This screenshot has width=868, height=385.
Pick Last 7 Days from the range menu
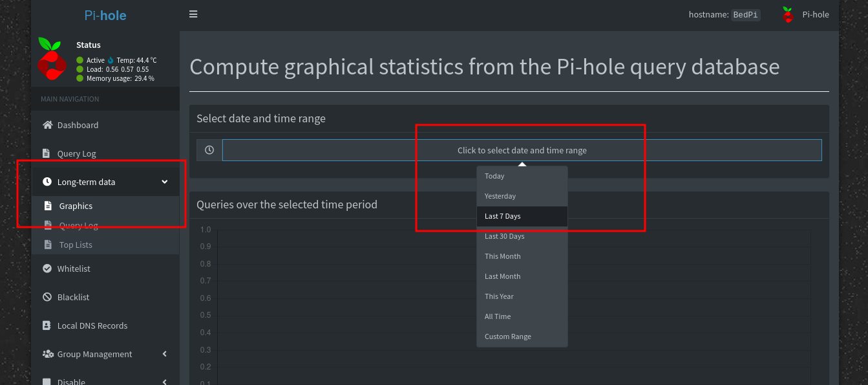(x=522, y=216)
